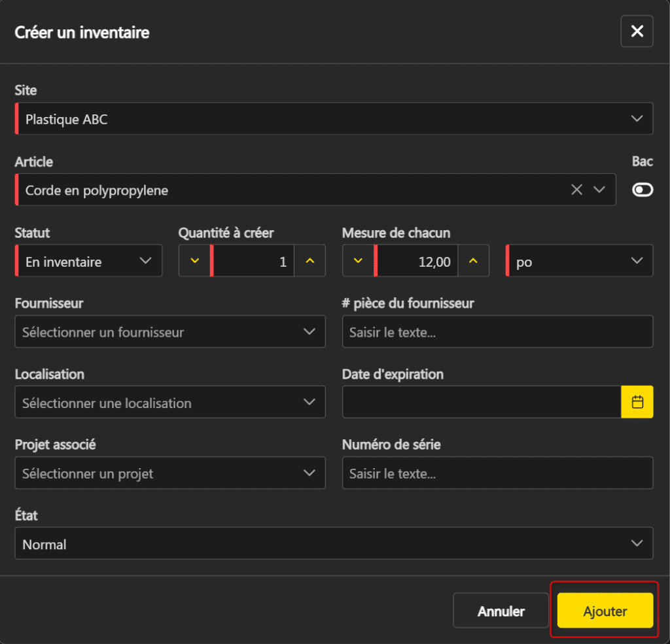The image size is (670, 644).
Task: Decrease Mesure de chacun with down arrow
Action: click(358, 261)
